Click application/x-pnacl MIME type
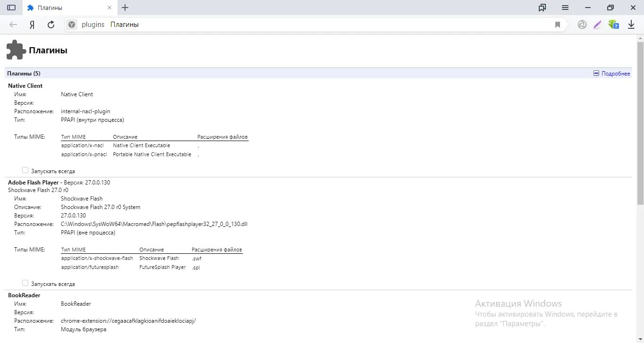 (84, 154)
